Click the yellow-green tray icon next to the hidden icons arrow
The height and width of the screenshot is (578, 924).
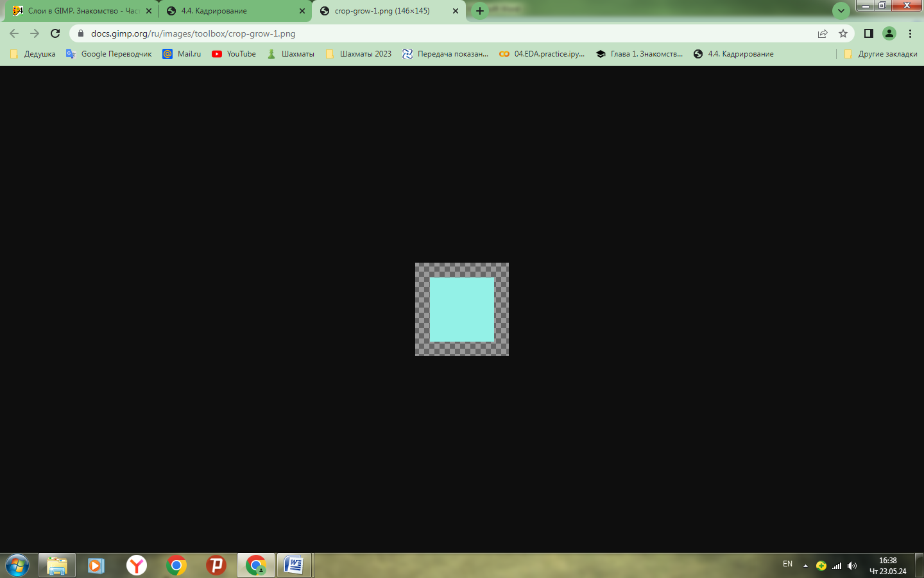[x=821, y=566]
